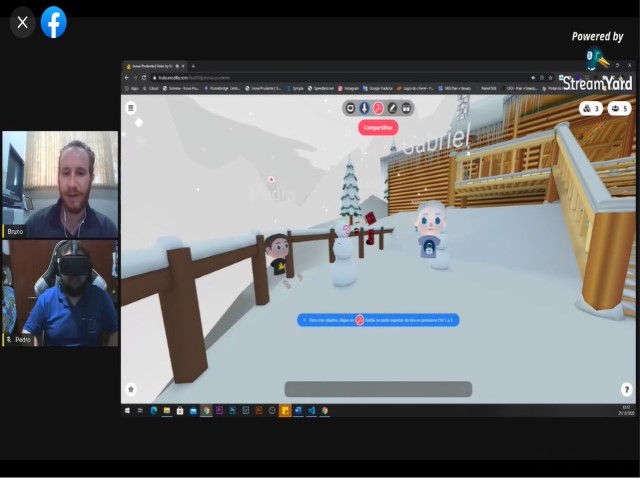Open Microsoft Store from the taskbar

180,411
